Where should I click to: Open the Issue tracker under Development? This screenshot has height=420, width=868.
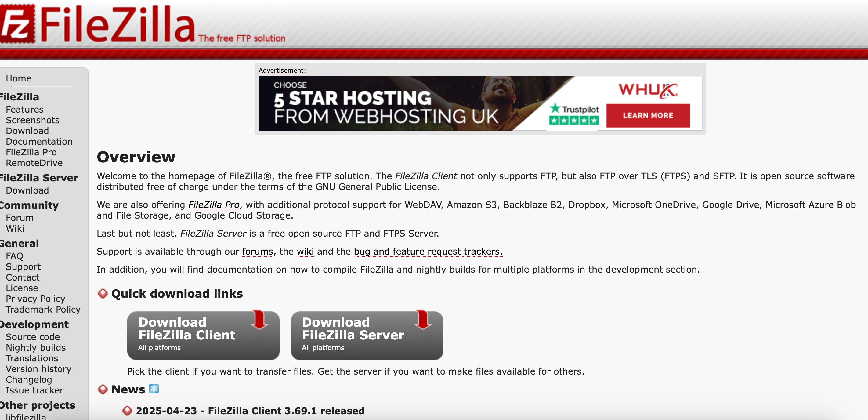click(x=35, y=390)
